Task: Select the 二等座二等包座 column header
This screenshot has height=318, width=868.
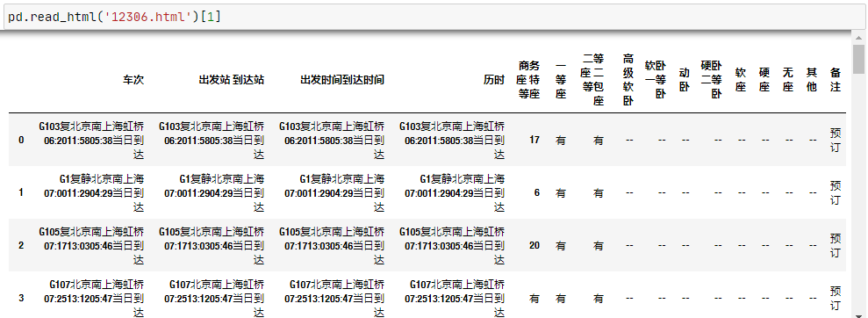Action: [x=593, y=80]
